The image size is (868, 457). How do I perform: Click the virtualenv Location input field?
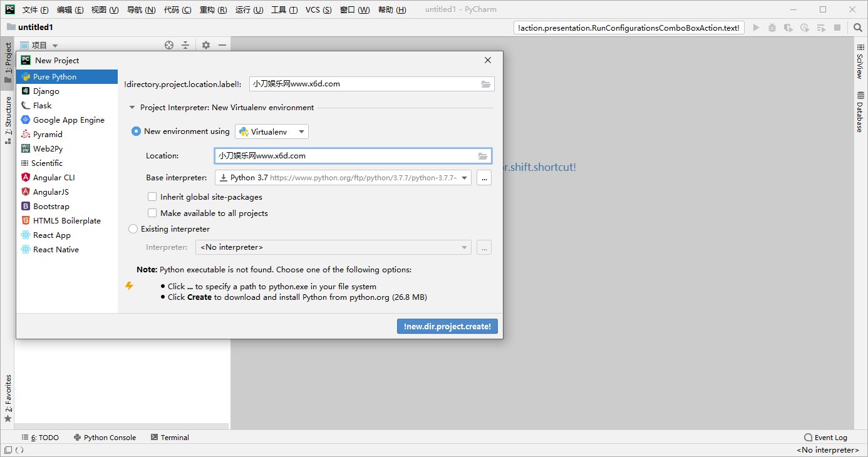click(x=353, y=156)
